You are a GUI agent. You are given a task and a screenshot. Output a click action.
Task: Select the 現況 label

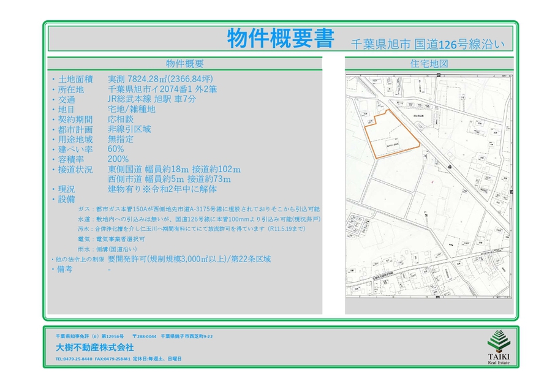coord(67,189)
